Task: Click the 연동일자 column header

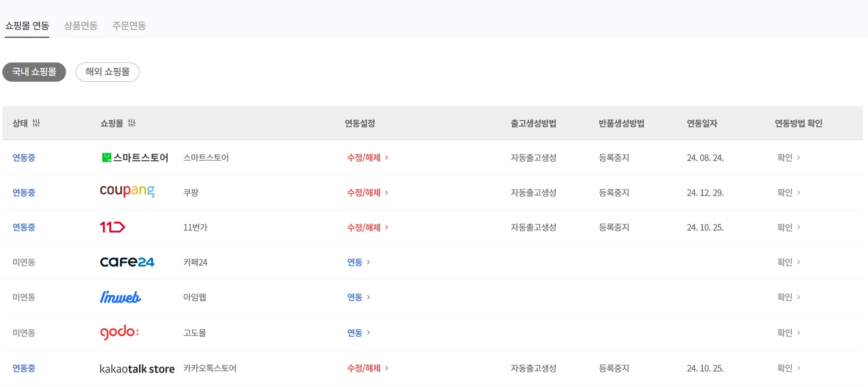Action: click(702, 123)
